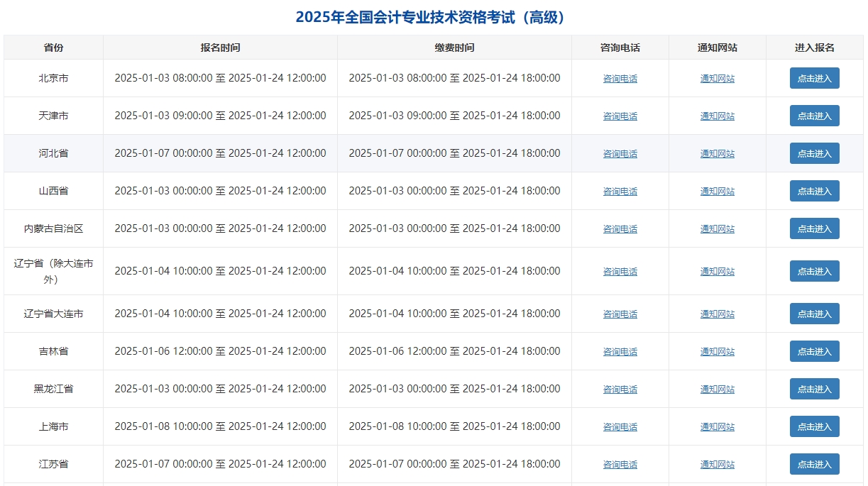Open 咨询电话 link for 北京市

(x=619, y=78)
